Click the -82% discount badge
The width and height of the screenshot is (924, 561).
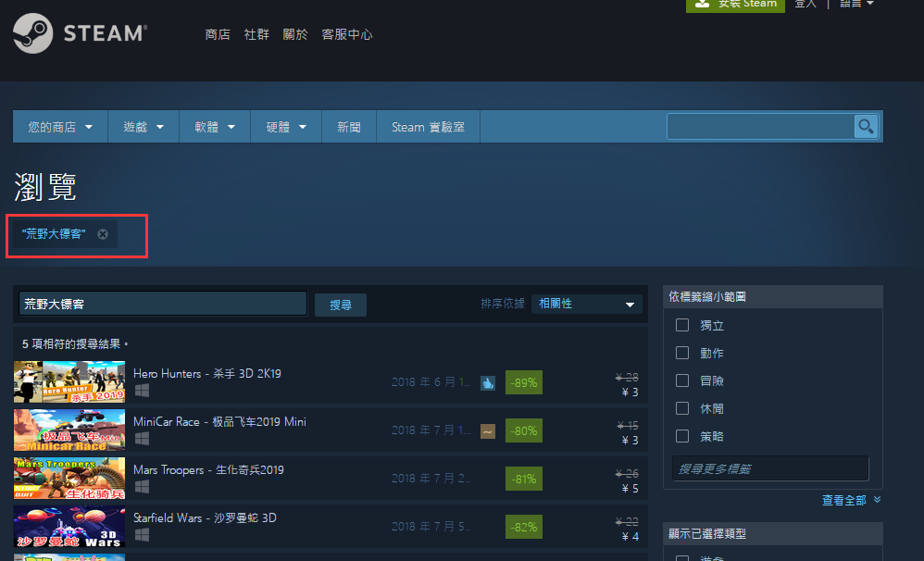pos(524,527)
